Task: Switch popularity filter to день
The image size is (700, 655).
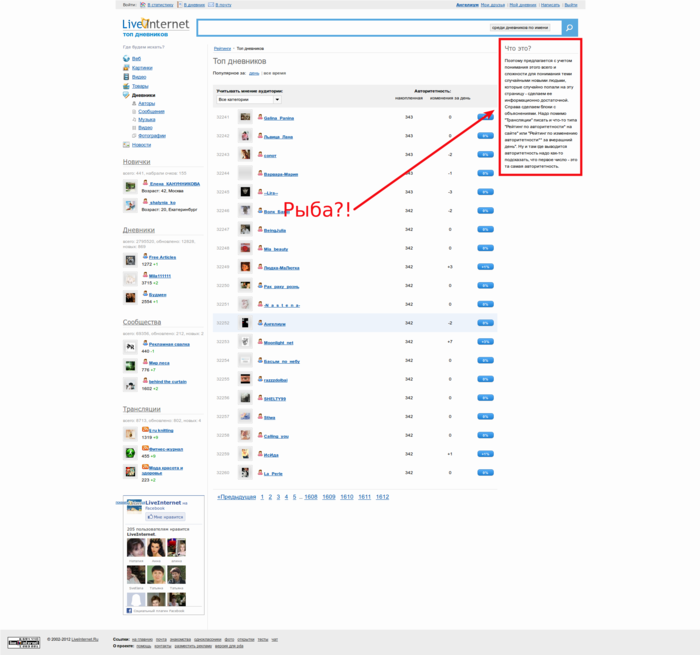Action: [x=254, y=73]
